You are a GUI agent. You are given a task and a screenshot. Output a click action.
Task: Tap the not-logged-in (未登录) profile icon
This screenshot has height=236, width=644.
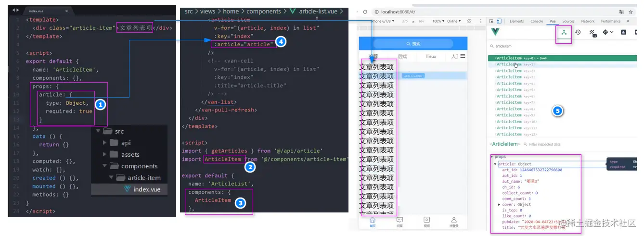pyautogui.click(x=453, y=221)
